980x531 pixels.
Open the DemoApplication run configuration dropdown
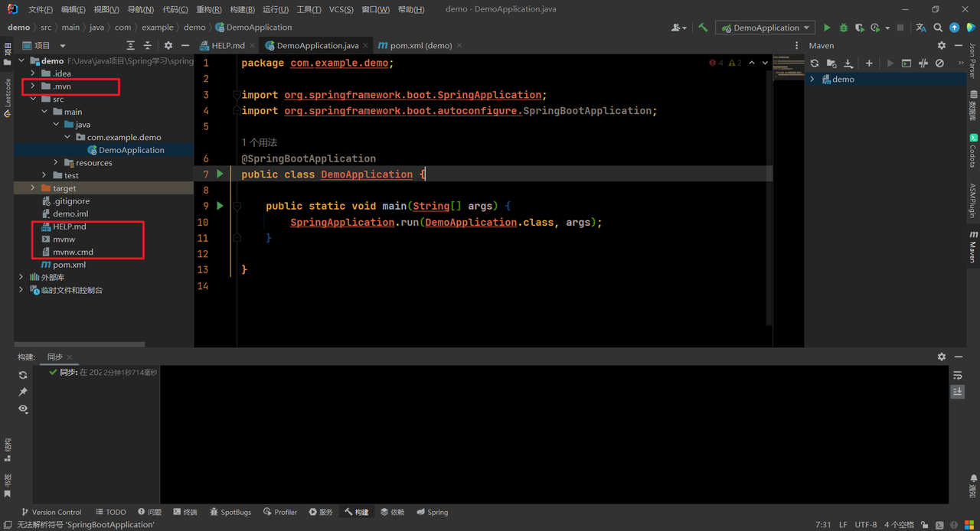(766, 28)
